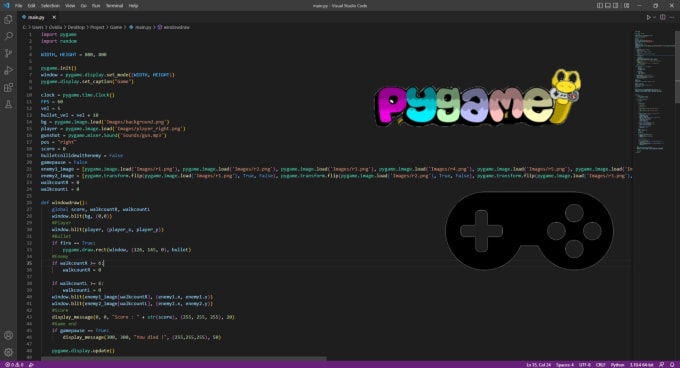The width and height of the screenshot is (680, 368).
Task: Click the 'import pygame' line
Action: pyautogui.click(x=59, y=34)
